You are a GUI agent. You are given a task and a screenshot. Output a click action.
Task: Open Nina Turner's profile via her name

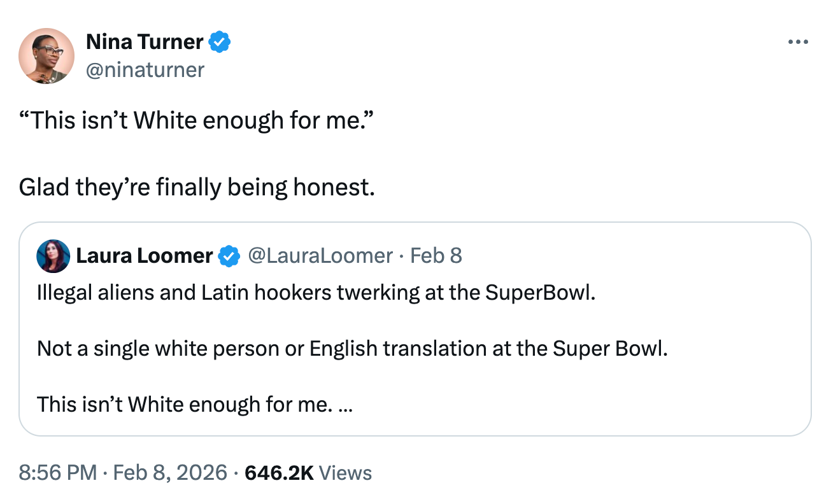[x=143, y=41]
